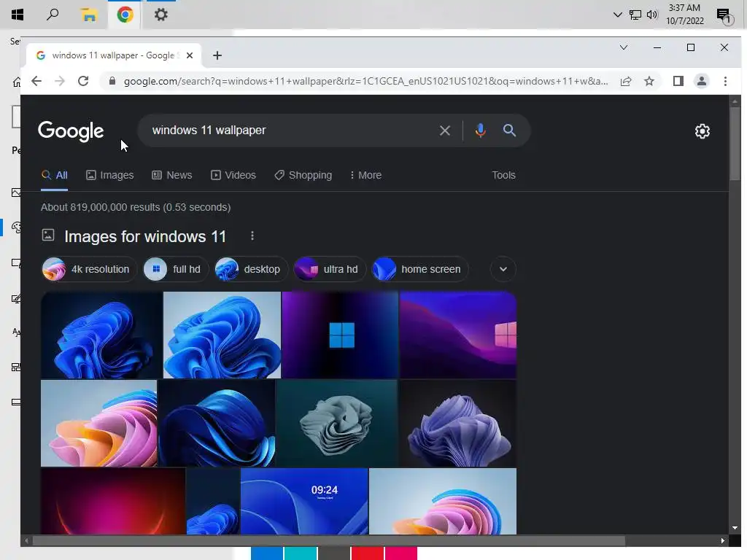View site information lock icon
Viewport: 747px width, 560px height.
(112, 81)
